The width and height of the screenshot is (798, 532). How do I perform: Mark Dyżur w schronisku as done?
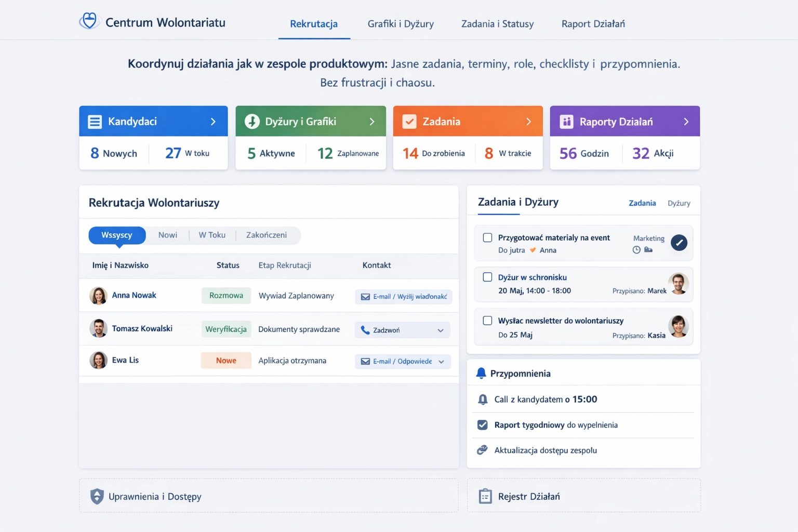487,277
